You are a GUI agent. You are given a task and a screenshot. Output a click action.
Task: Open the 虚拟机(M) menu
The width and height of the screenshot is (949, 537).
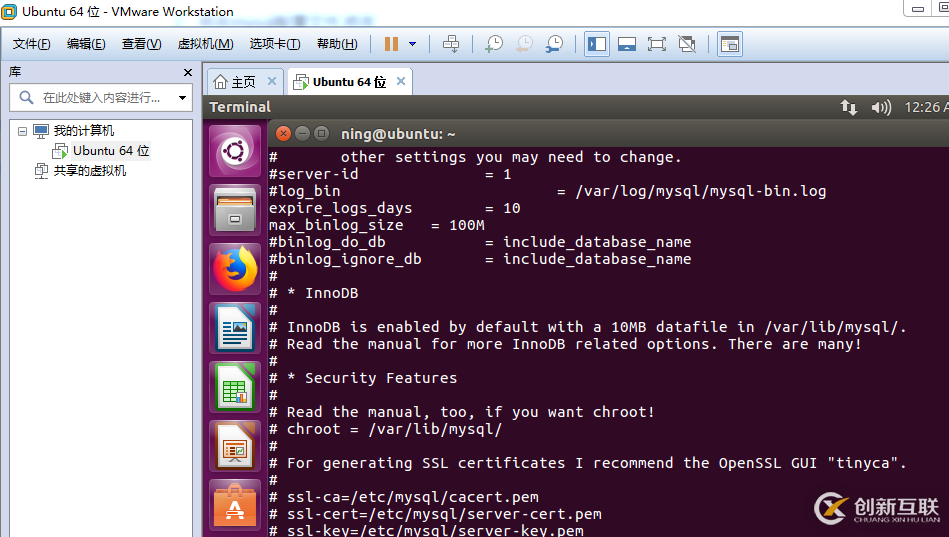click(x=205, y=44)
